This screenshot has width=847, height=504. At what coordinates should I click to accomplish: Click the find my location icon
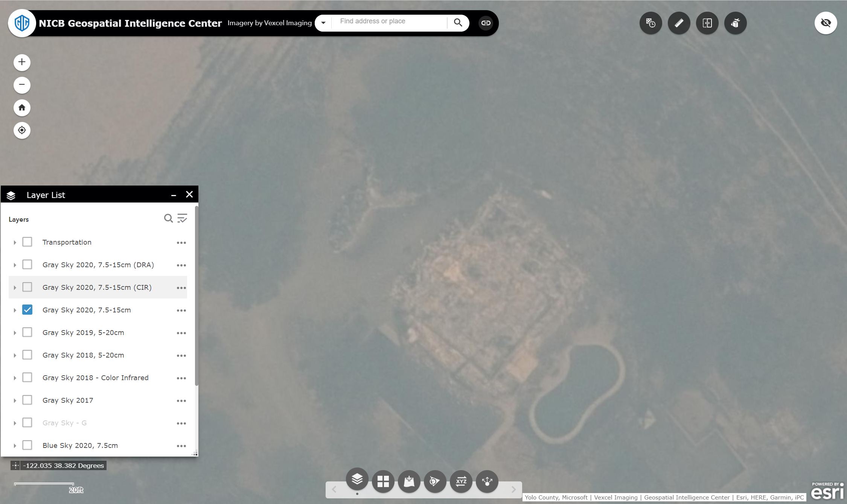(x=22, y=130)
